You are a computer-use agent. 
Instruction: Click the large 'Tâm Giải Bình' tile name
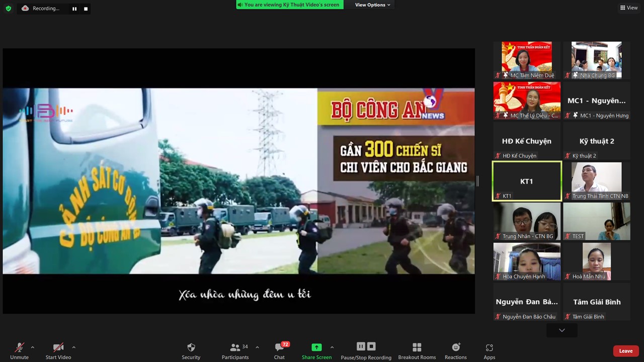point(597,302)
